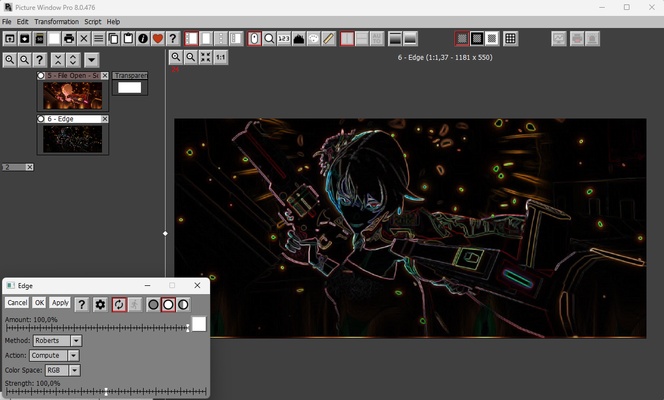Open the Method dropdown arrow
This screenshot has height=400, width=664.
coord(76,340)
